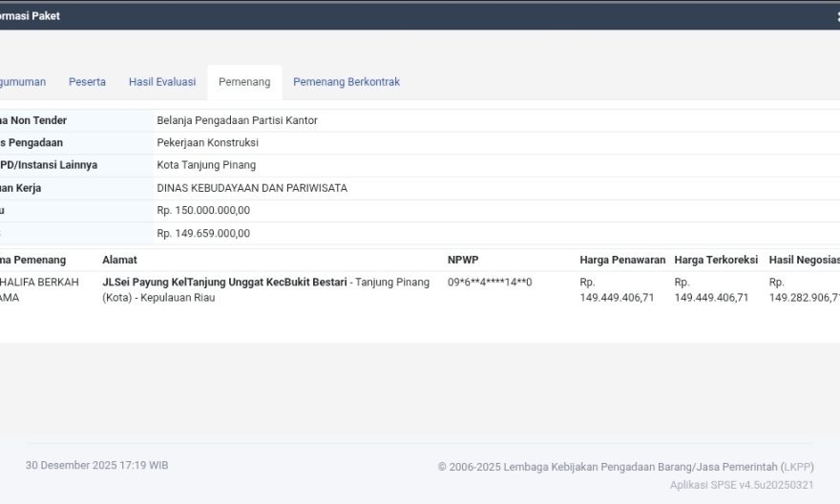Viewport: 840px width, 504px height.
Task: Click the 30 Desember 2025 timestamp
Action: click(96, 465)
